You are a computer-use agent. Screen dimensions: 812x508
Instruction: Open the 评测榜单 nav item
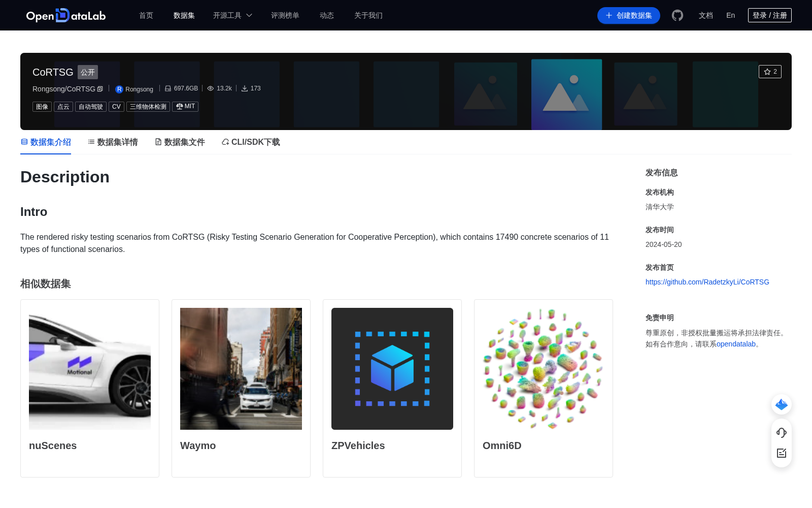[x=285, y=15]
